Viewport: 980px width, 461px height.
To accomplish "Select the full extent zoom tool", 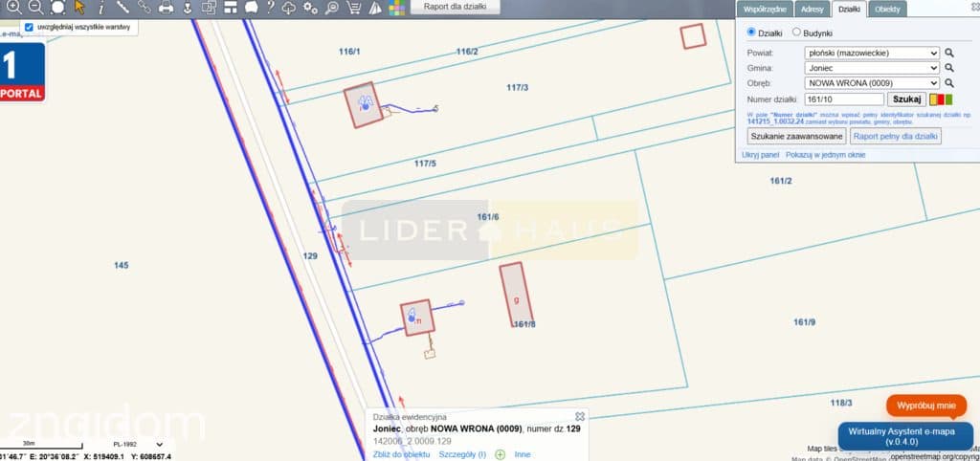I will [57, 7].
